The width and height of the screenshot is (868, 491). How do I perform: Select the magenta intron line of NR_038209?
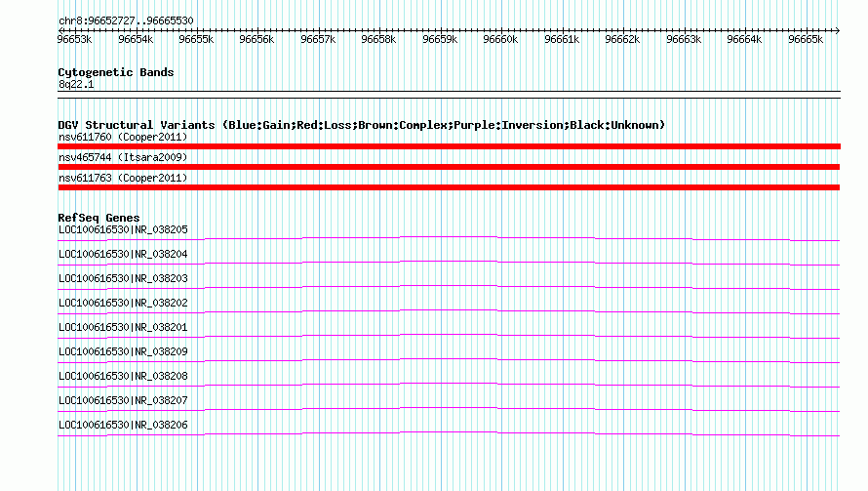(x=449, y=358)
